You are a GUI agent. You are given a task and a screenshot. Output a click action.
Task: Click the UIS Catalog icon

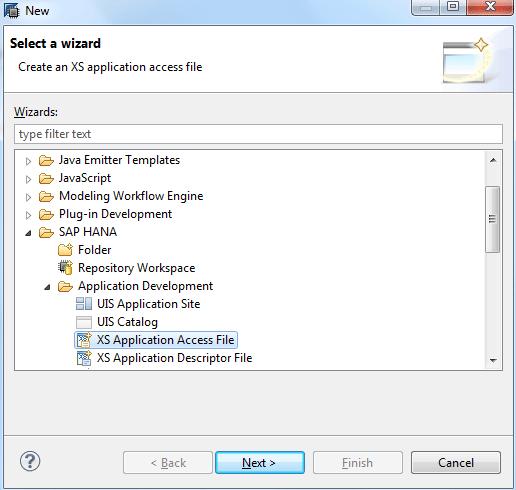pos(84,322)
